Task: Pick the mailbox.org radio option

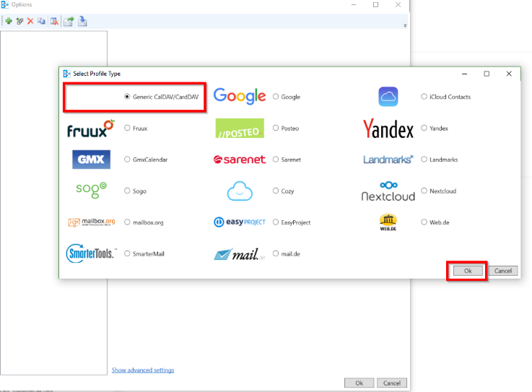Action: 127,222
